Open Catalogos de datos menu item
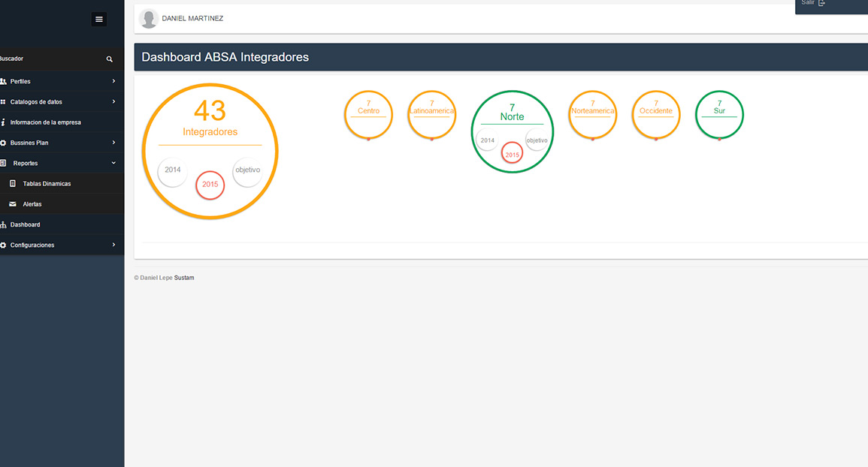 [62, 102]
